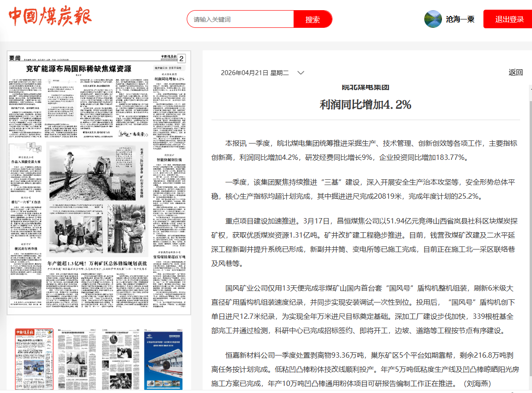Select page 3 thumbnail

pyautogui.click(x=120, y=359)
